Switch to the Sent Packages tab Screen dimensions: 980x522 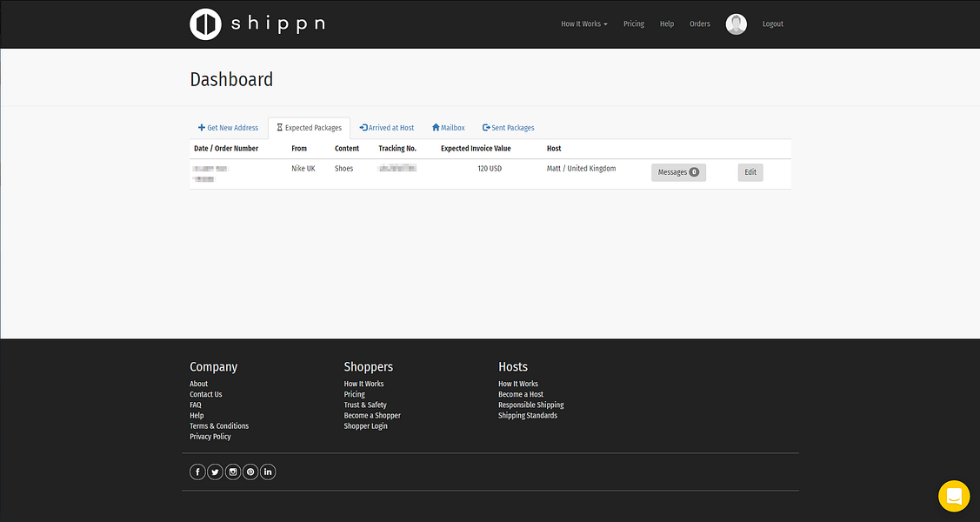point(508,128)
